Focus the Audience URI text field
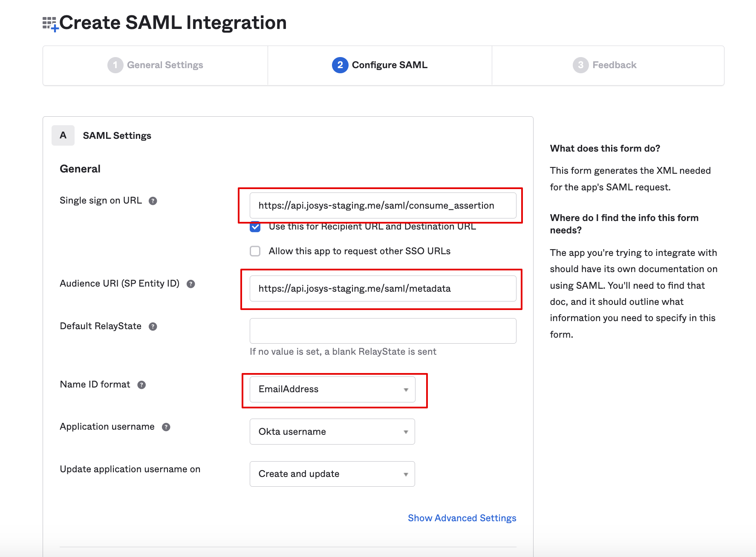 tap(383, 289)
